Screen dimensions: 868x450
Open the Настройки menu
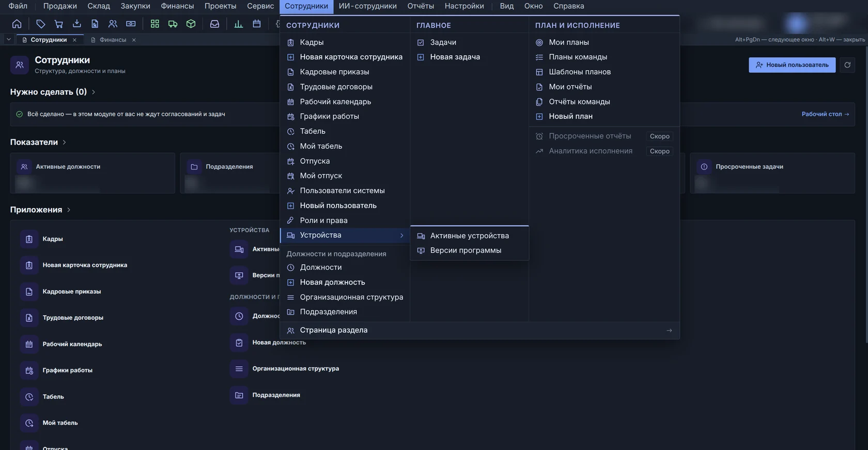pos(464,6)
